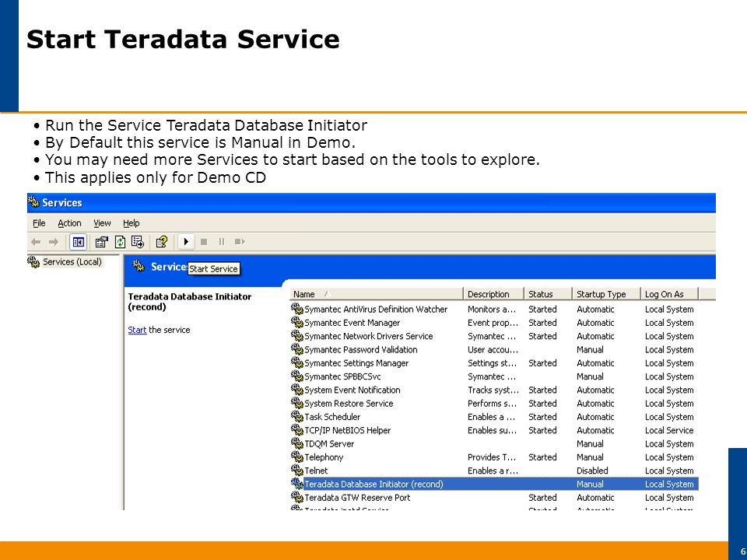This screenshot has height=560, width=747.
Task: Click the Telephony service gear icon
Action: (296, 457)
